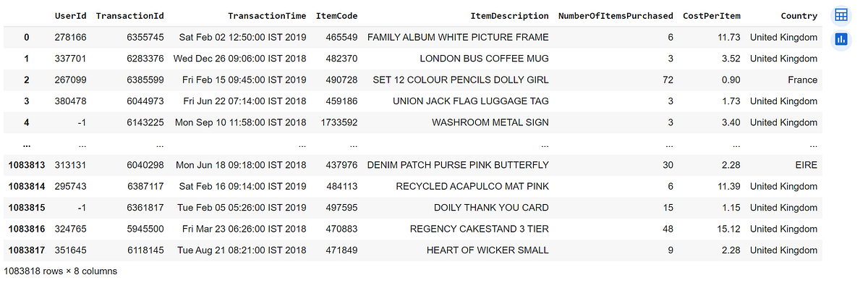Click the France country cell
The image size is (868, 283).
point(802,80)
